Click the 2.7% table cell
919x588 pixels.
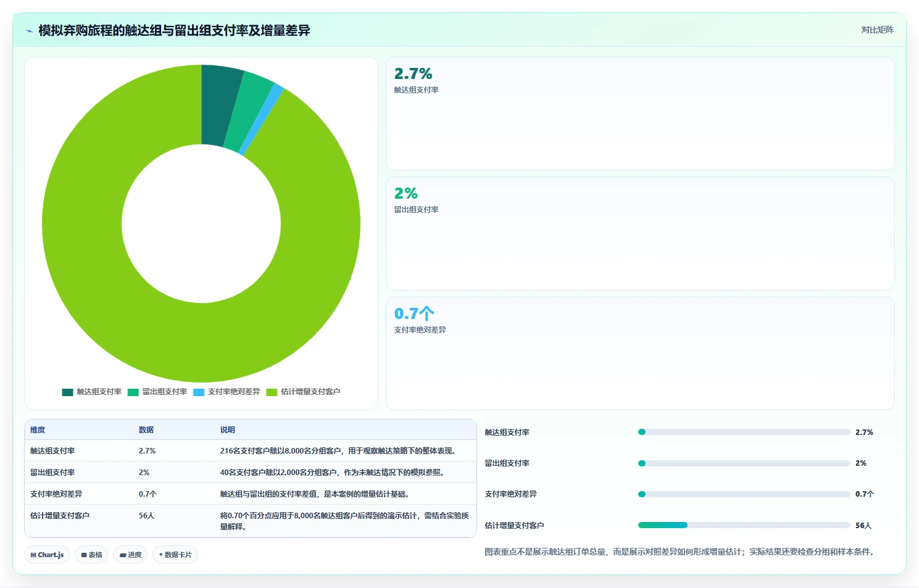point(148,451)
